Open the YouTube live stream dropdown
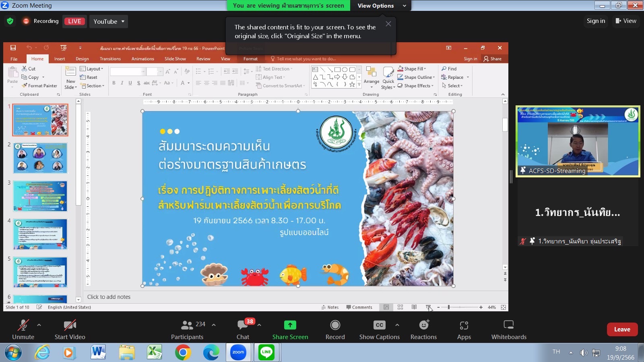This screenshot has height=362, width=644. tap(109, 21)
